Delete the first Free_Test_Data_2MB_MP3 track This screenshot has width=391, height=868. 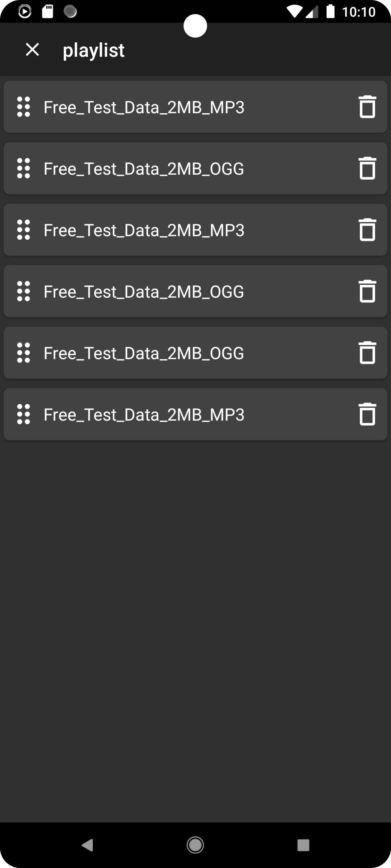367,107
